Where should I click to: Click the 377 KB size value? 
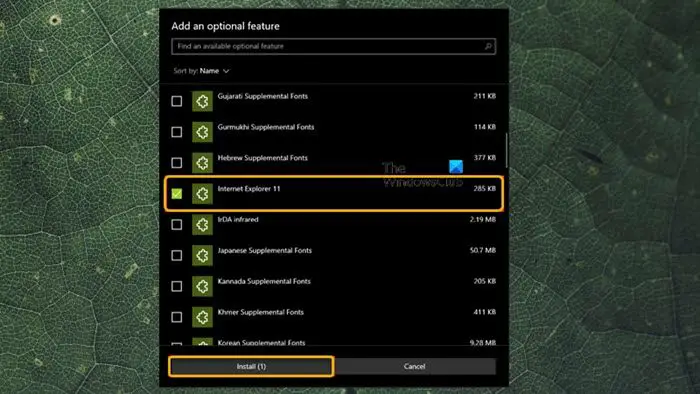[x=485, y=158]
